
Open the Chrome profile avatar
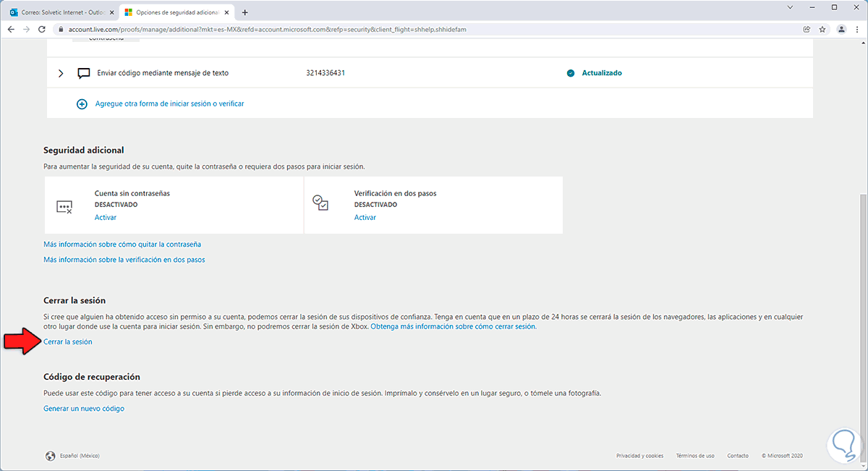(841, 30)
